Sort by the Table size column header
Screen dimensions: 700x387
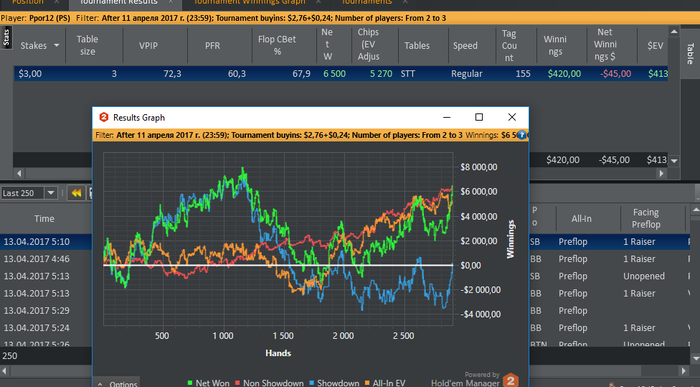94,46
